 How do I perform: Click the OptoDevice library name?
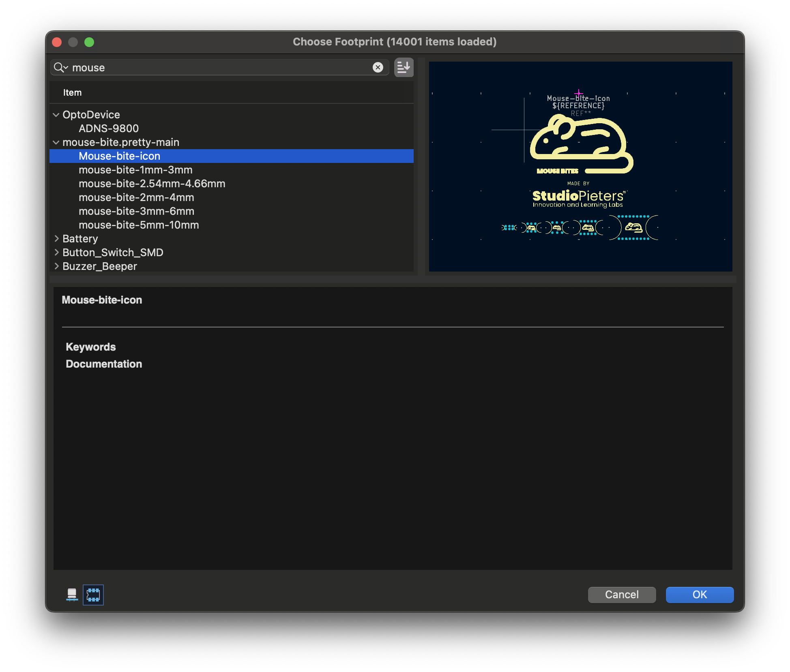[x=91, y=115]
